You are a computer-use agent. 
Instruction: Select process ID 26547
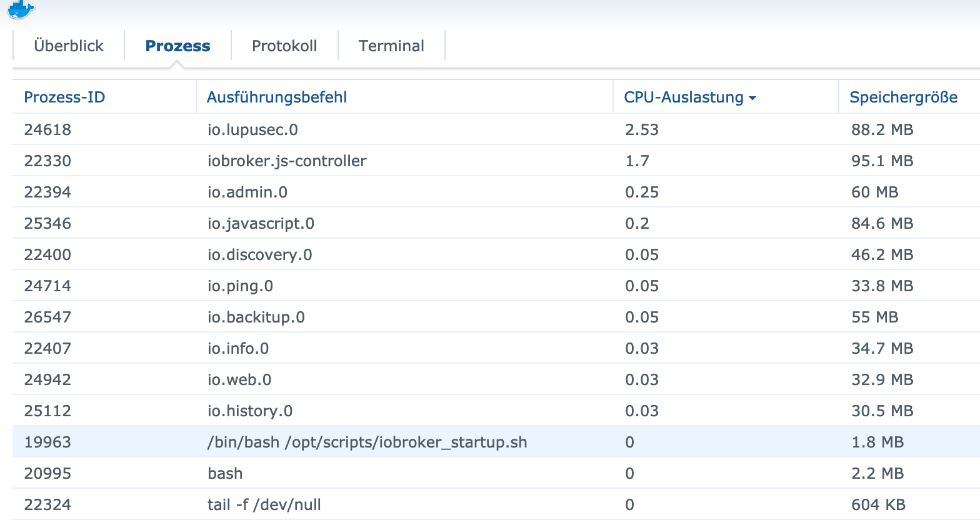47,317
